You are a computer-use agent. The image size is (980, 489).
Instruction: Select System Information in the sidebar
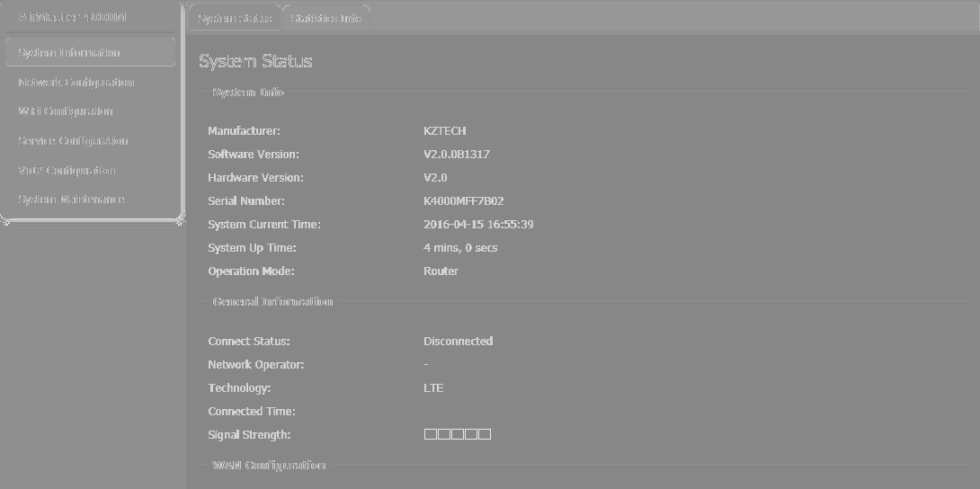[90, 52]
